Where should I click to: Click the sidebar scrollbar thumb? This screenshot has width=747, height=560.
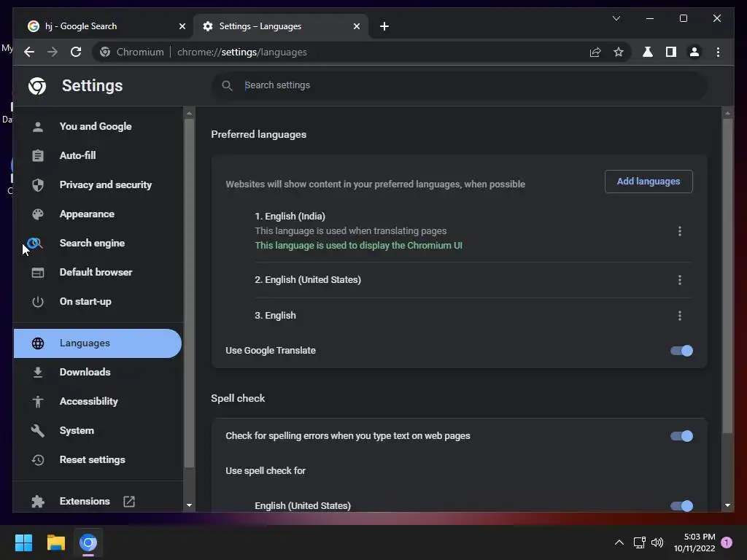189,292
